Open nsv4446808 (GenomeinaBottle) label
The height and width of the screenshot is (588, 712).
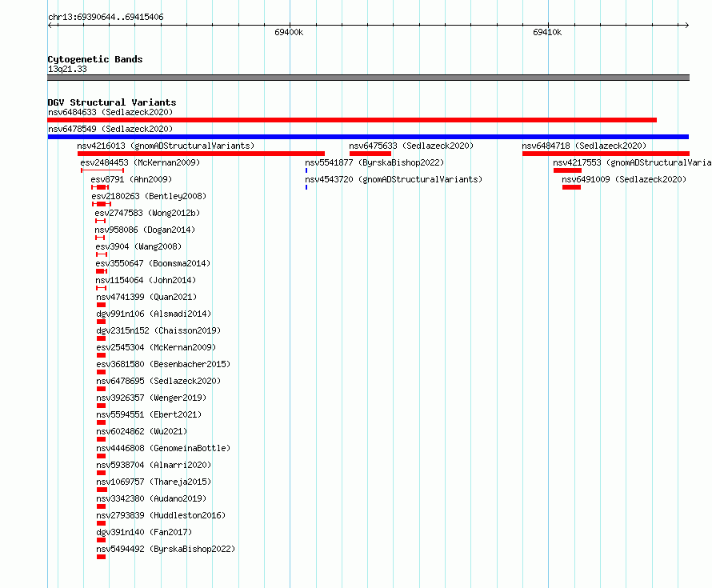(x=163, y=448)
